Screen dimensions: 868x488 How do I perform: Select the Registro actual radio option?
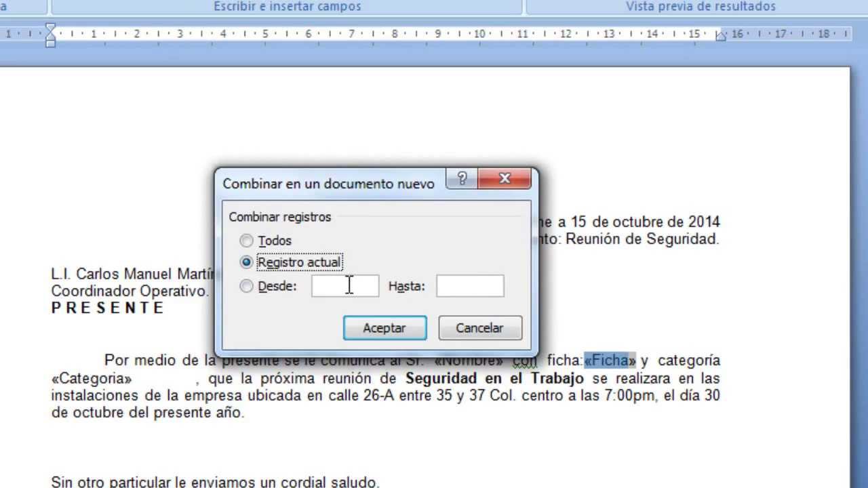tap(247, 262)
